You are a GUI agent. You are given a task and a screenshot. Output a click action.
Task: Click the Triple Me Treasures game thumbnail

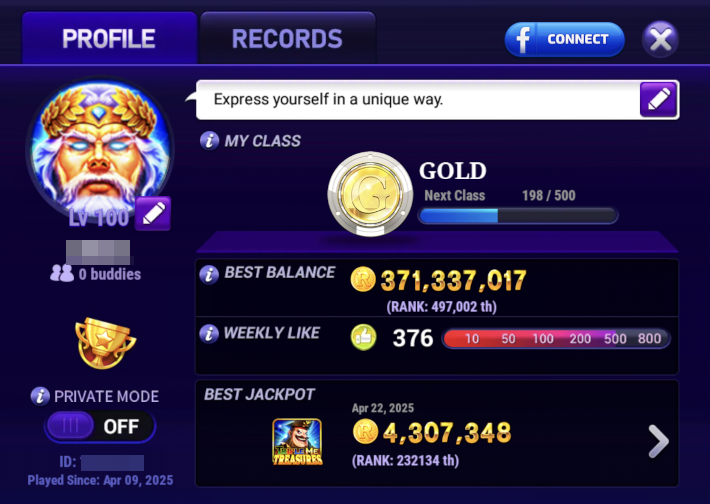297,442
